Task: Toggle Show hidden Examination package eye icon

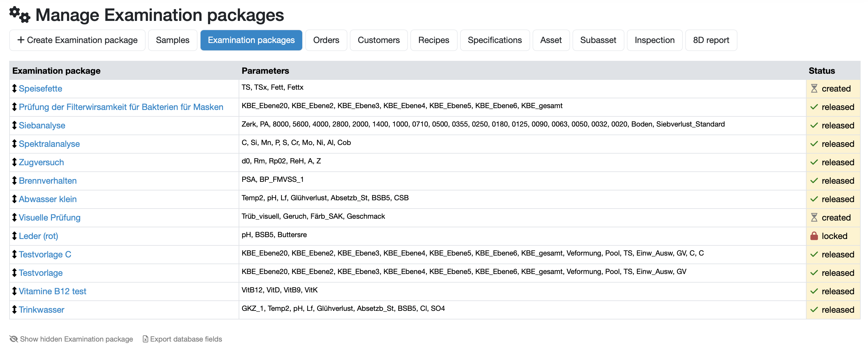Action: (x=14, y=339)
